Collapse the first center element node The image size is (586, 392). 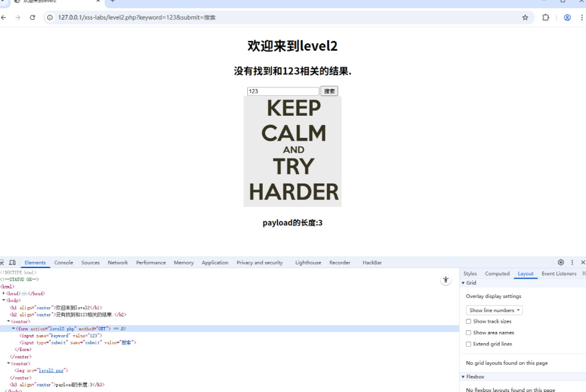pos(9,321)
